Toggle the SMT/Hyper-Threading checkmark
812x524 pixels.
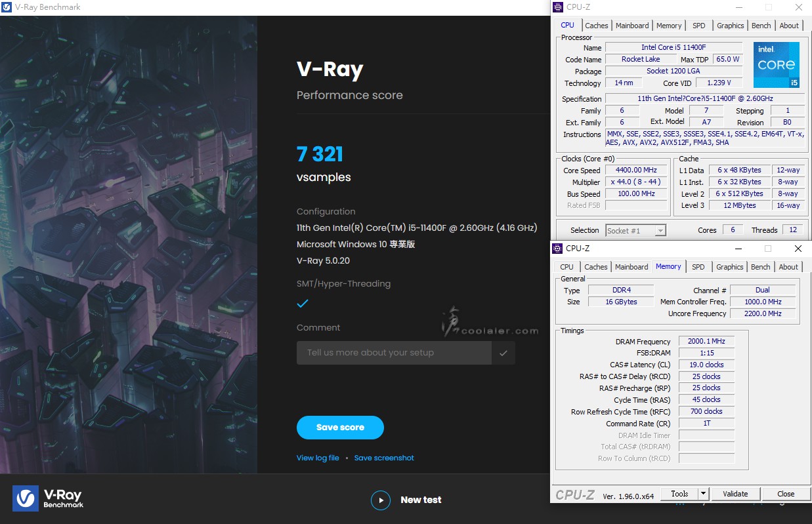tap(303, 304)
